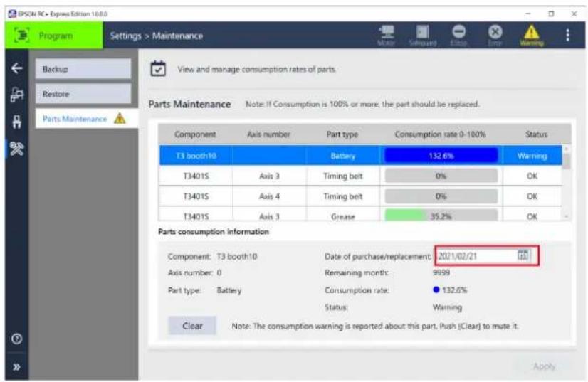Click EPSON RC+ title bar icon

pyautogui.click(x=12, y=14)
